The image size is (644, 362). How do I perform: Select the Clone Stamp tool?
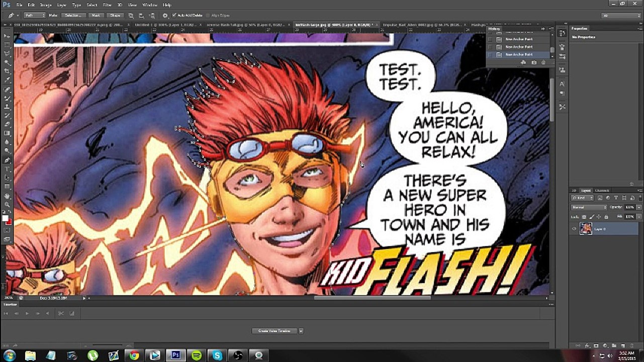coord(7,107)
